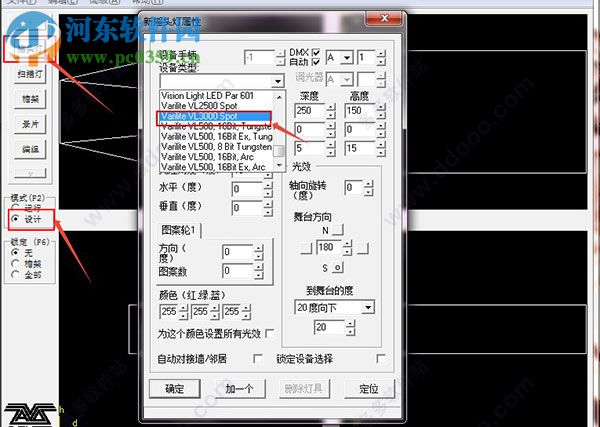Click the 加一个 button
600x427 pixels.
pyautogui.click(x=240, y=389)
